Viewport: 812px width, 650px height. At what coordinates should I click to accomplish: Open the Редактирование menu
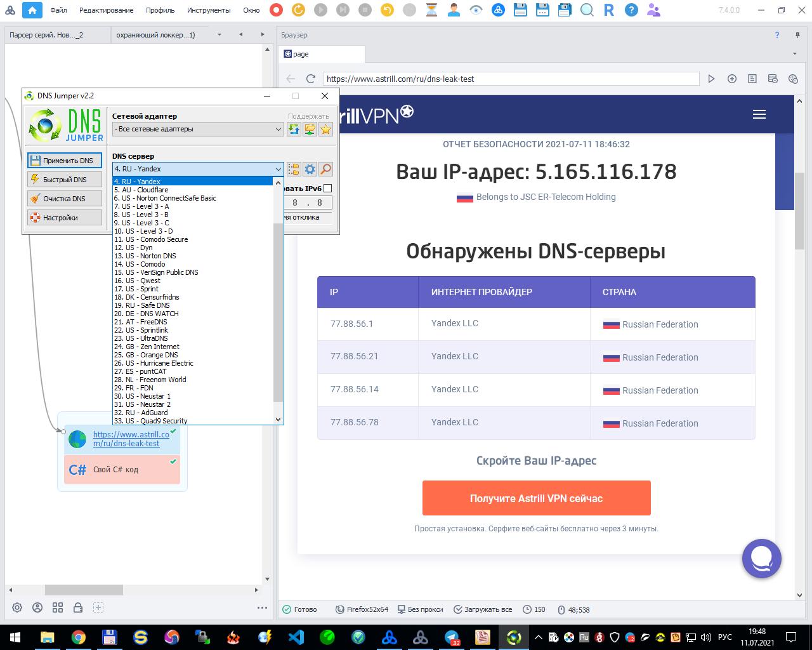point(107,10)
